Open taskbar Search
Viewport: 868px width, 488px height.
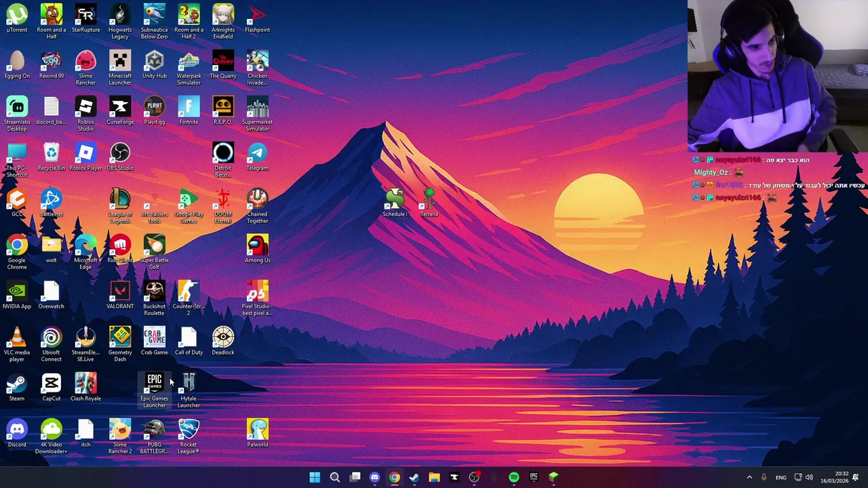[x=334, y=477]
